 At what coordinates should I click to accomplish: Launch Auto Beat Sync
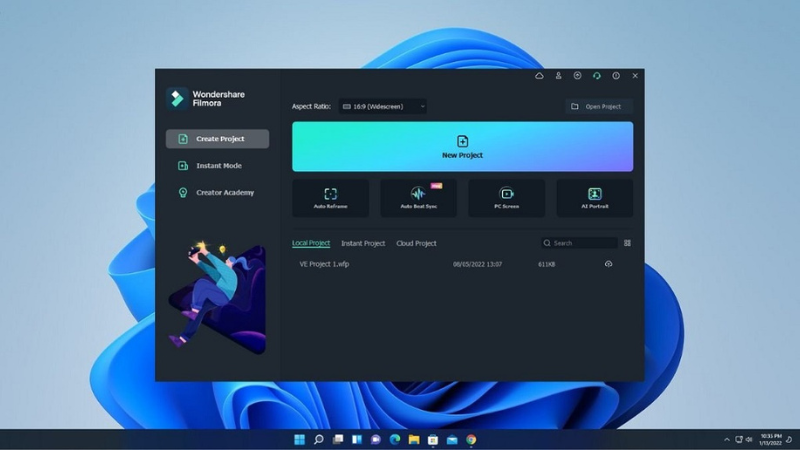[418, 198]
